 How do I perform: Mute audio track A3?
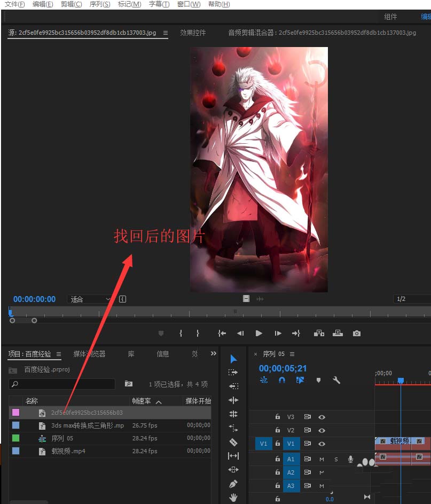coord(322,486)
